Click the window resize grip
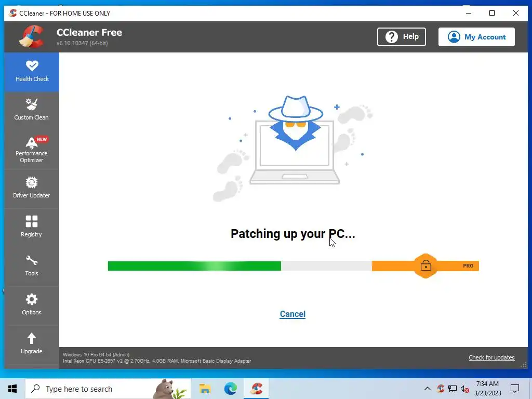Screen dimensions: 532x399 524,365
